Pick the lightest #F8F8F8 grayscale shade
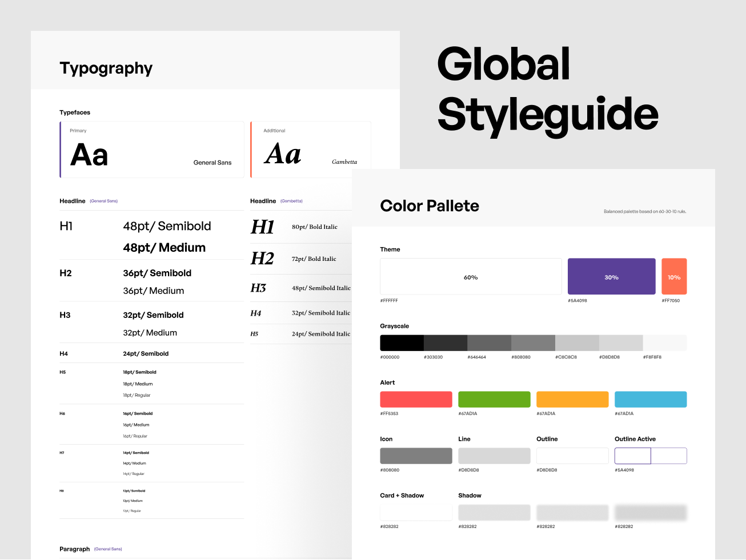 point(664,343)
